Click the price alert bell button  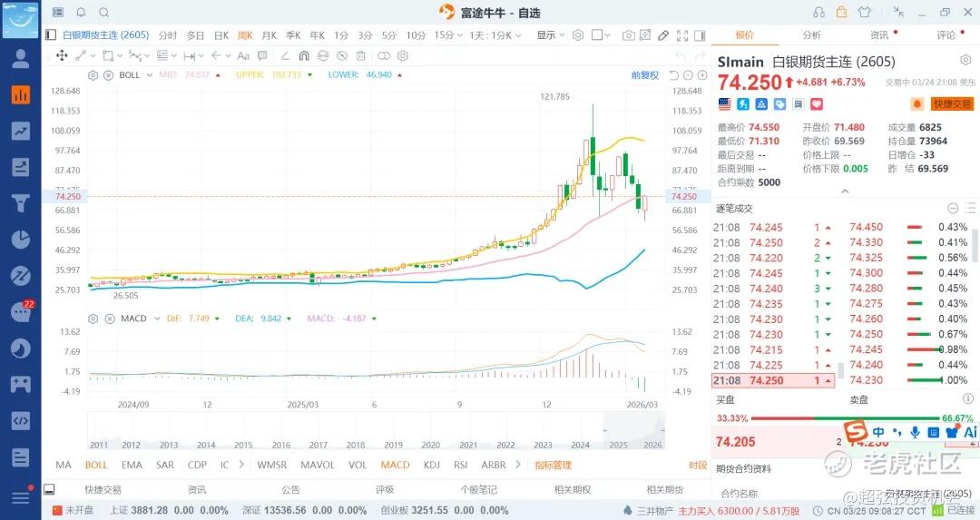[916, 103]
